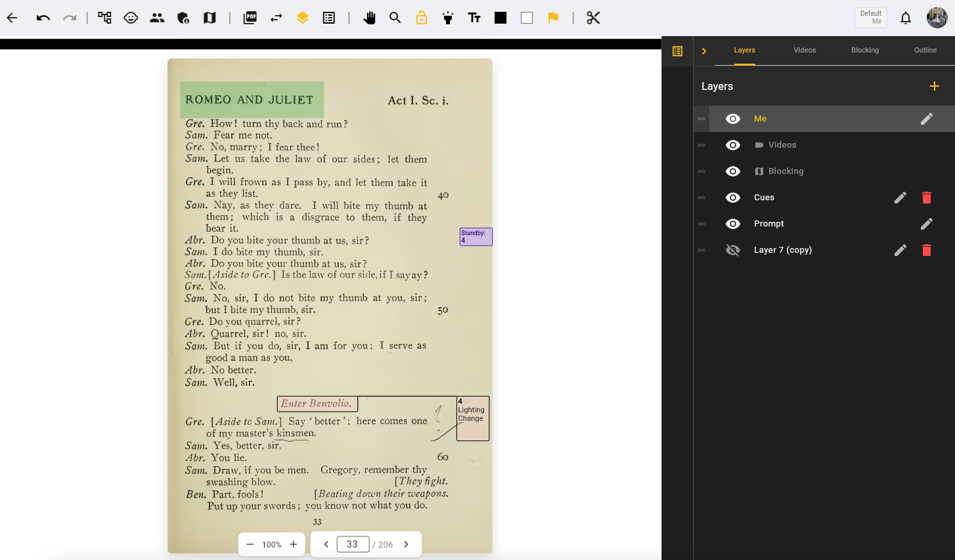
Task: Click the yellow Lock icon
Action: click(x=421, y=18)
